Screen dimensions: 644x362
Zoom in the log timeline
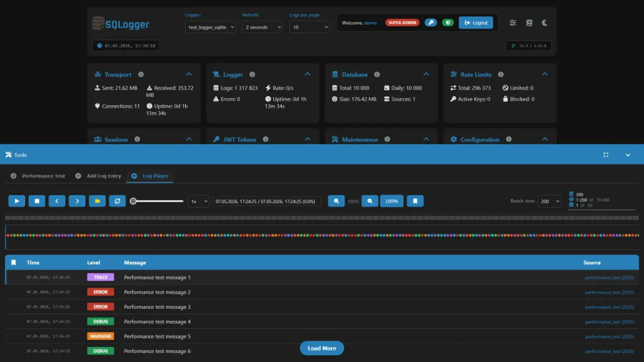[370, 201]
